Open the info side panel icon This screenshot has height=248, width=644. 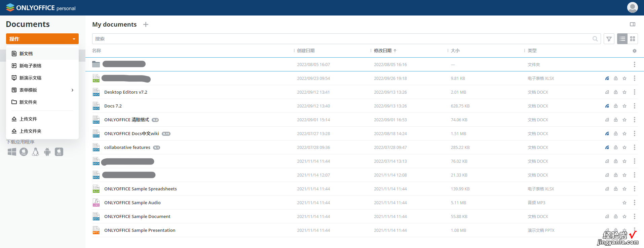(632, 24)
